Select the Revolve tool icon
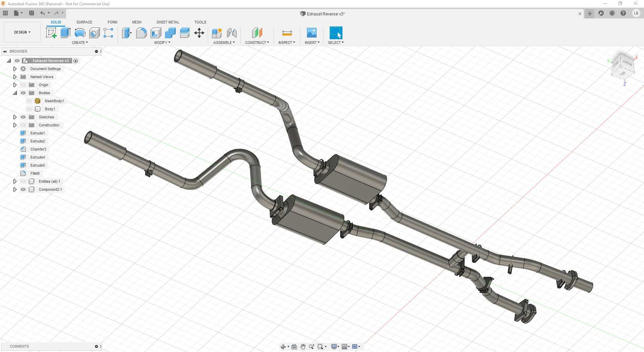Image resolution: width=644 pixels, height=352 pixels. 80,33
